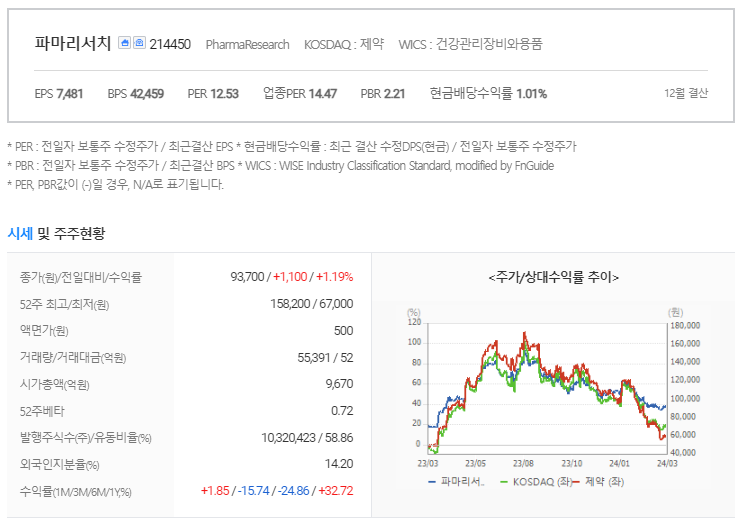Viewport: 743px width, 520px height.
Task: Click the company homepage house icon
Action: click(x=124, y=43)
